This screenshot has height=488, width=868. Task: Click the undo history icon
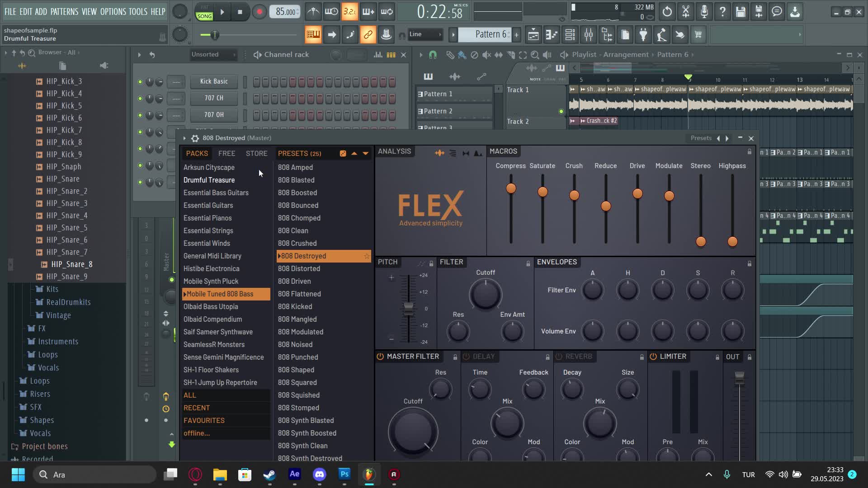click(x=667, y=12)
